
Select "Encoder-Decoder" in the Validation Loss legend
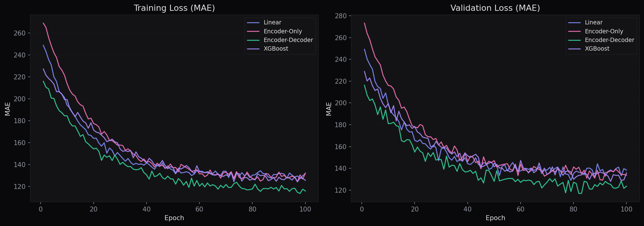pos(609,40)
